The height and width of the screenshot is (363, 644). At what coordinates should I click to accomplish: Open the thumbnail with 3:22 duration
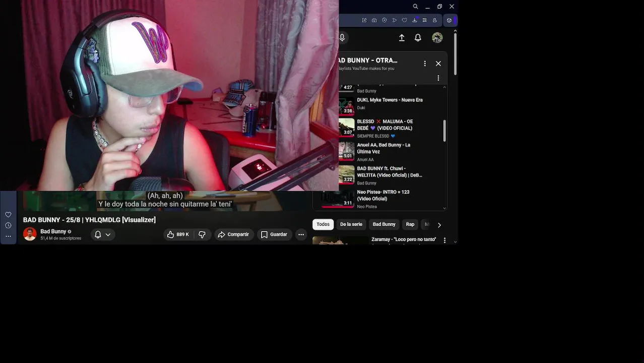[347, 174]
